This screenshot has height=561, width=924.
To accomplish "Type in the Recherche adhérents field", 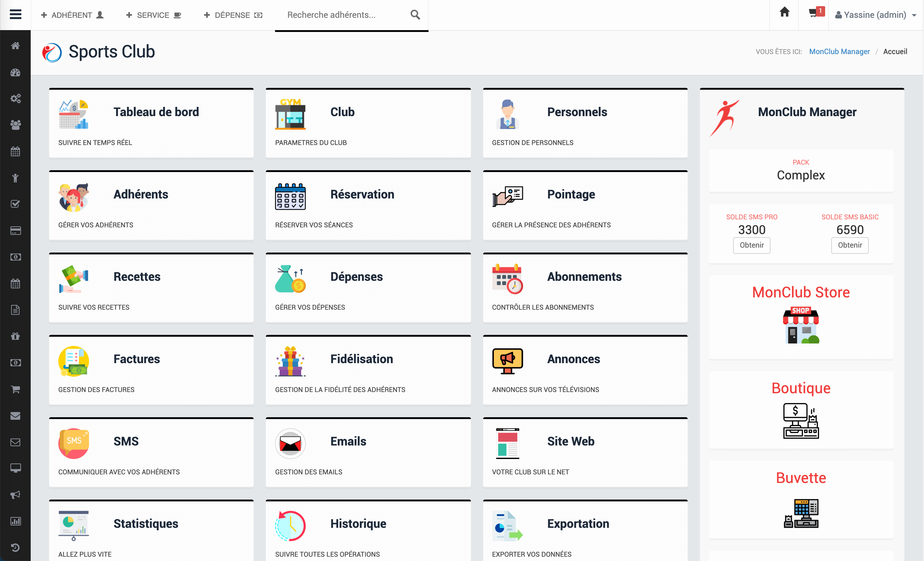I will click(337, 15).
